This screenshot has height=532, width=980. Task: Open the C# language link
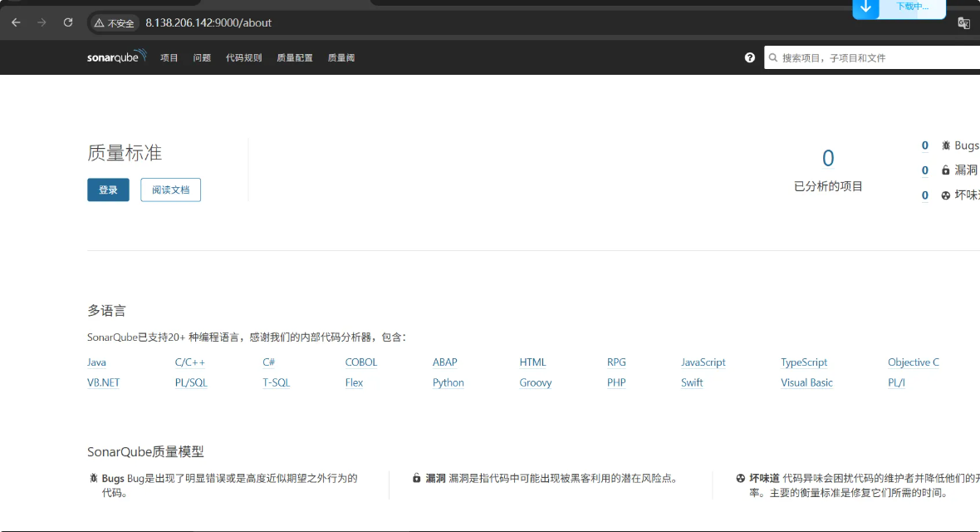point(269,362)
